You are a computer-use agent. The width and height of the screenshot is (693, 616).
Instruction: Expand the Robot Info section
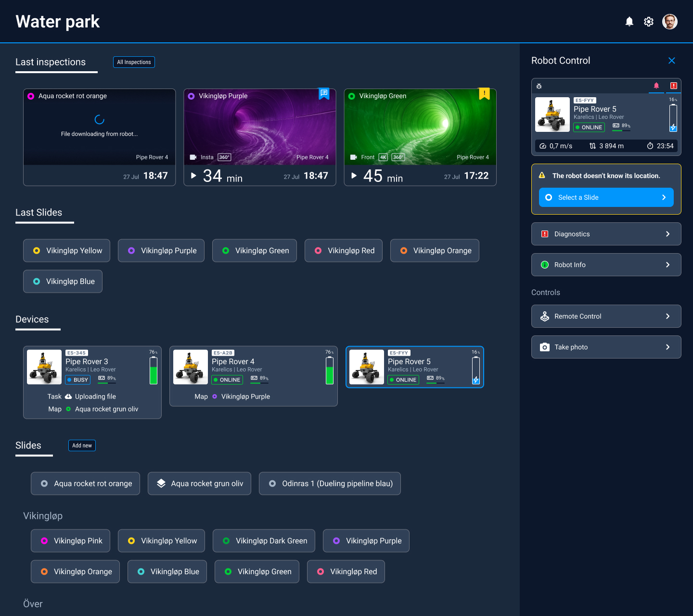click(606, 265)
